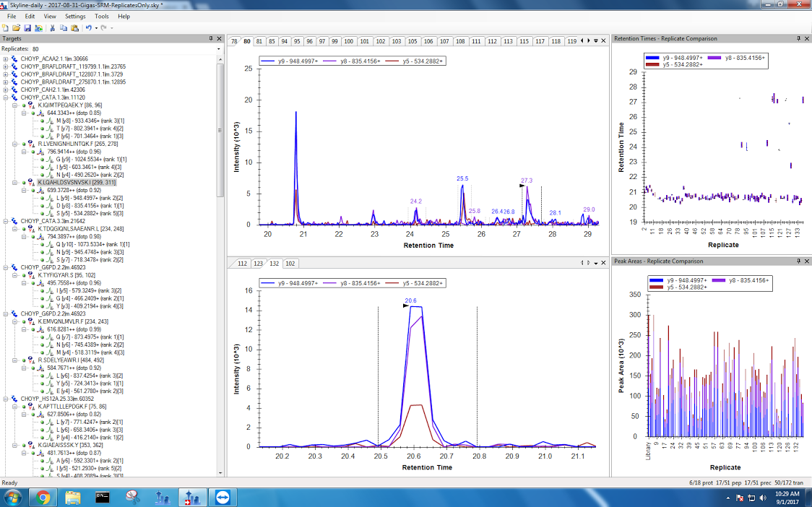
Task: Select replicate tab 132 in lower chromatogram
Action: tap(275, 264)
